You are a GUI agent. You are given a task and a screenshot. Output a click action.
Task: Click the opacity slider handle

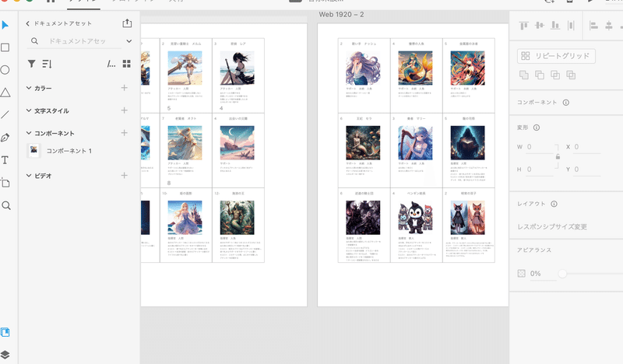562,274
